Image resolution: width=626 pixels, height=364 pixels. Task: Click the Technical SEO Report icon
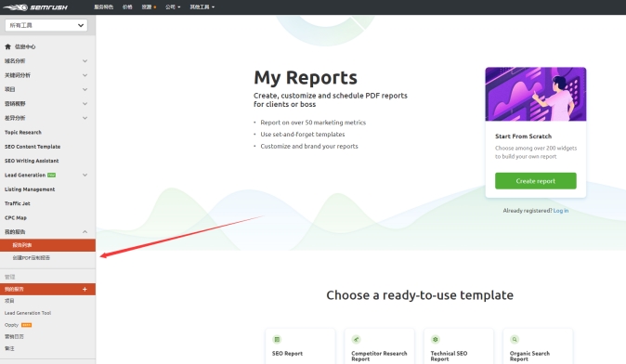pos(436,340)
